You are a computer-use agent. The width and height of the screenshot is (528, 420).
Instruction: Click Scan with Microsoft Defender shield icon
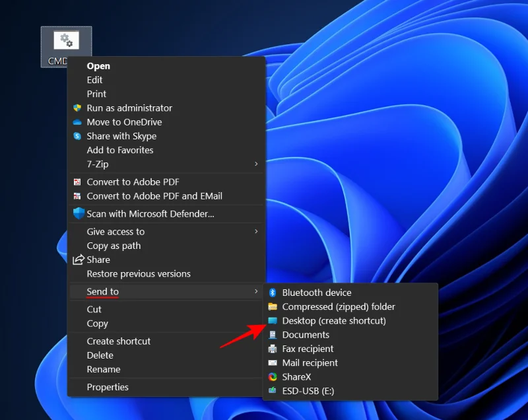click(79, 213)
